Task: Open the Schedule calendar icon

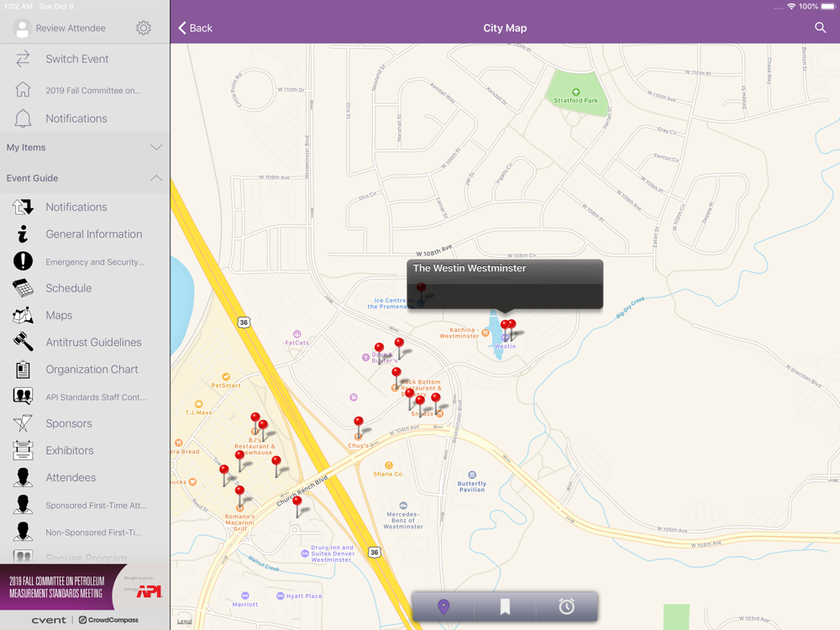Action: (23, 288)
